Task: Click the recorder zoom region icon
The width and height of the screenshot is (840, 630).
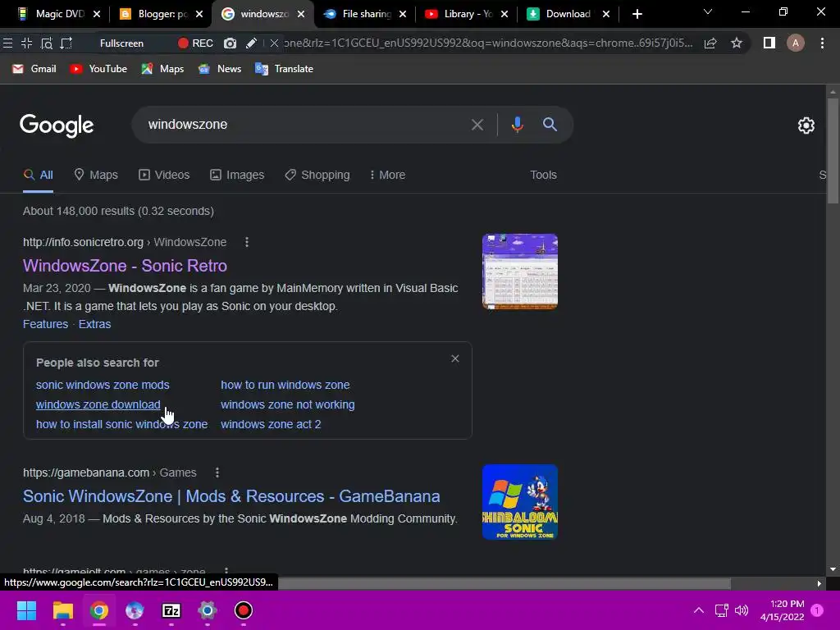Action: (47, 43)
